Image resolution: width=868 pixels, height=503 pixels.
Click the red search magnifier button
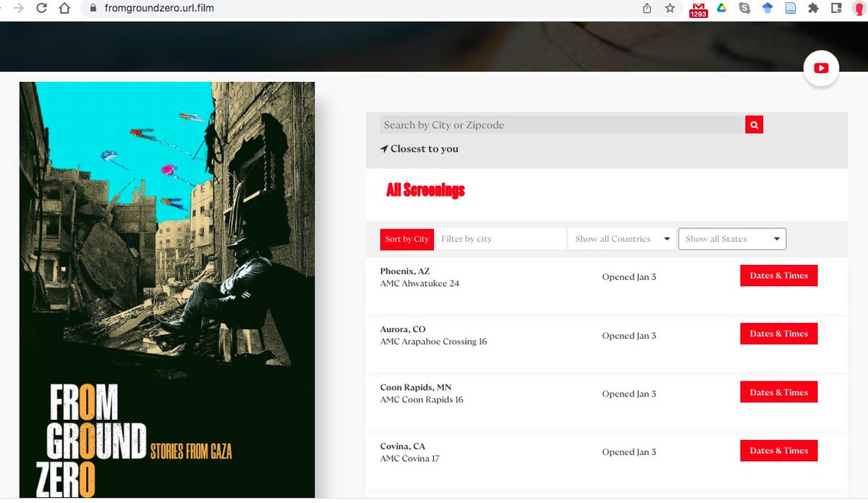(754, 125)
